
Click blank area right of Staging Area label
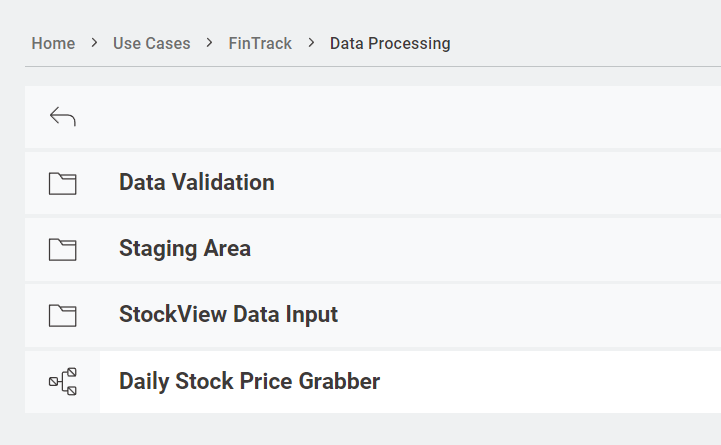point(500,249)
